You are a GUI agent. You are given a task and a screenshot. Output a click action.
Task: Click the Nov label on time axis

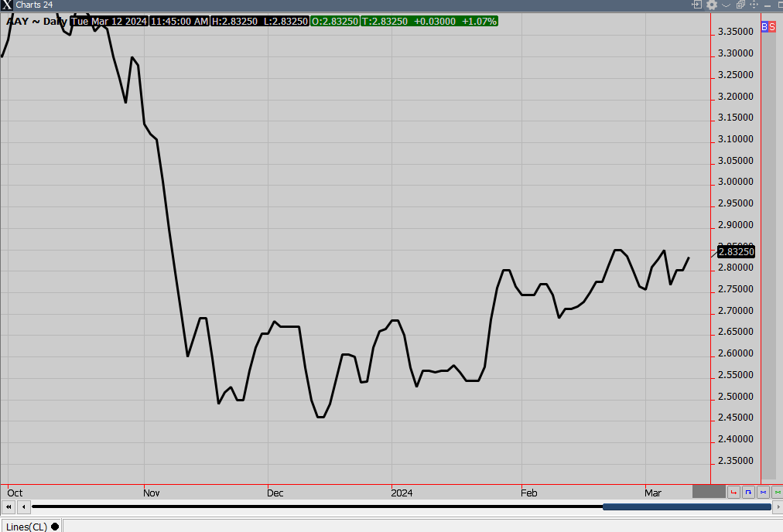pyautogui.click(x=152, y=493)
